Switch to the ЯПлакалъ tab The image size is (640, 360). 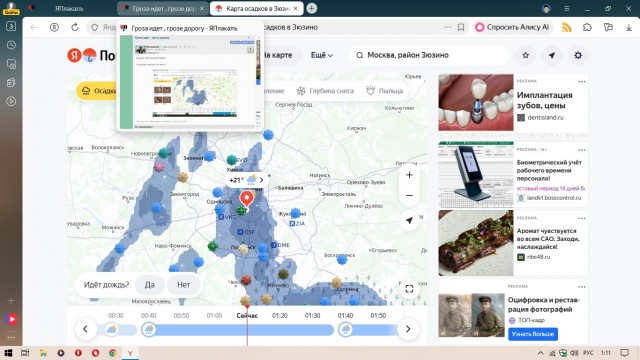tap(69, 8)
